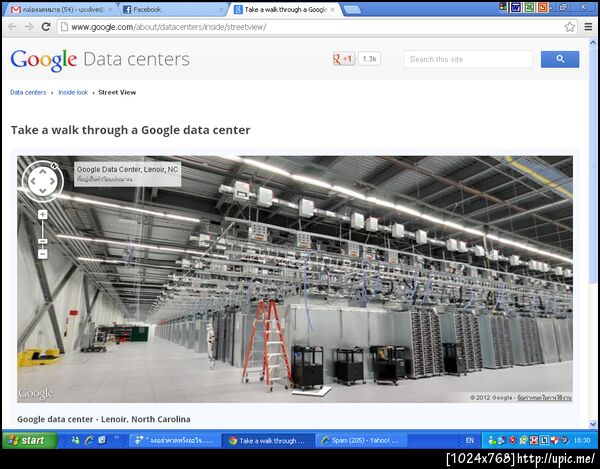Click the Street View zoom slider handle
Screen dimensions: 600x469
pyautogui.click(x=42, y=241)
